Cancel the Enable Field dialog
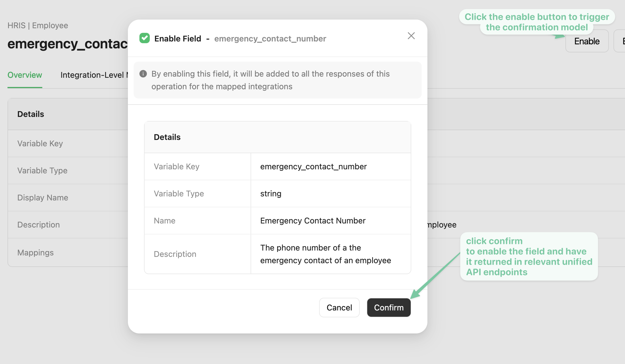The image size is (625, 364). [x=339, y=308]
